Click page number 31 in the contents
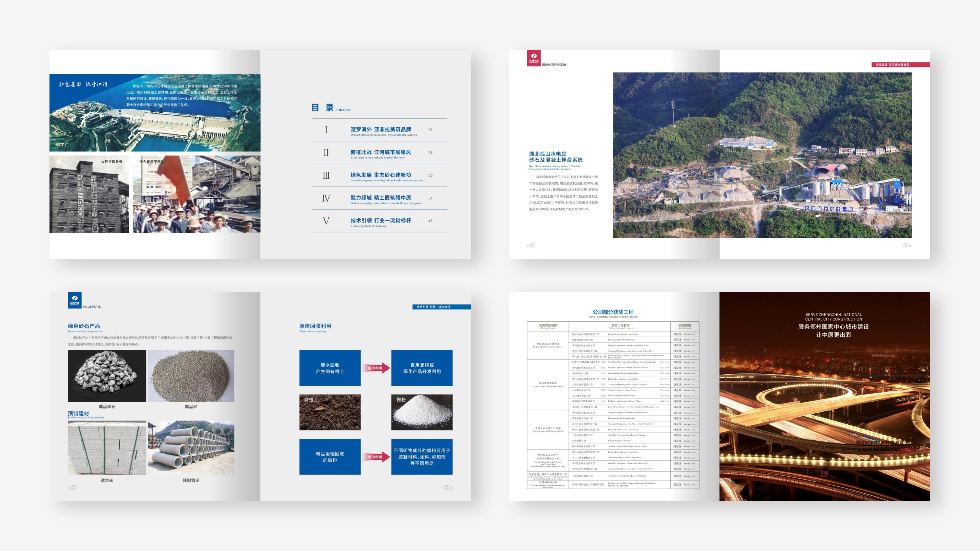Image resolution: width=980 pixels, height=551 pixels. [x=430, y=198]
